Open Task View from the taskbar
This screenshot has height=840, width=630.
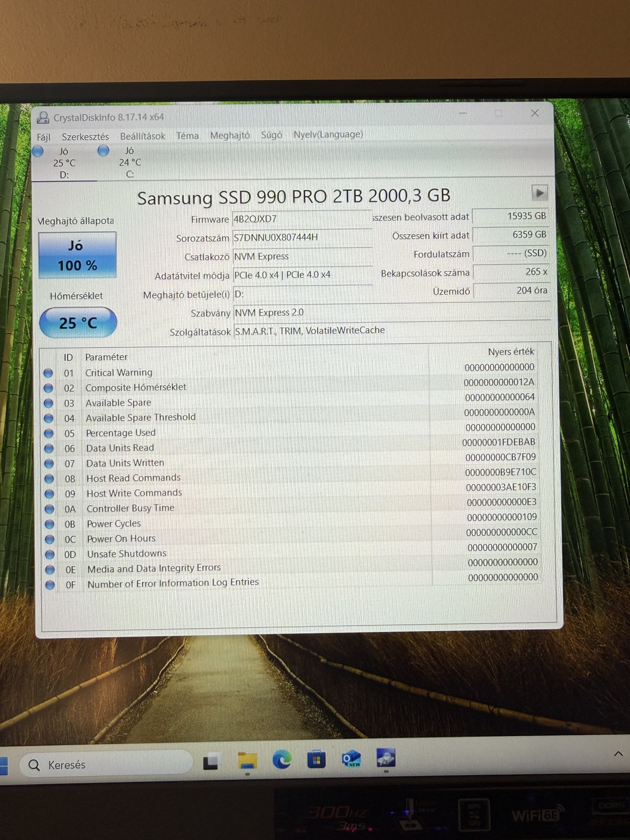click(211, 762)
